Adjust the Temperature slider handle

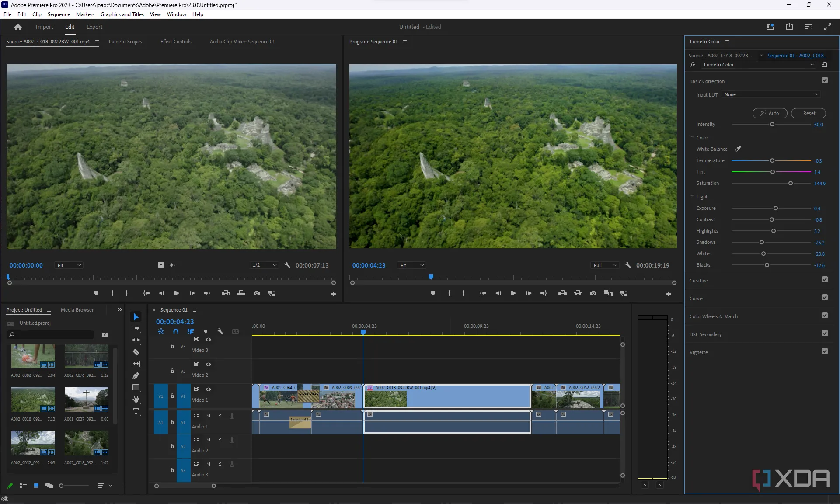click(772, 160)
